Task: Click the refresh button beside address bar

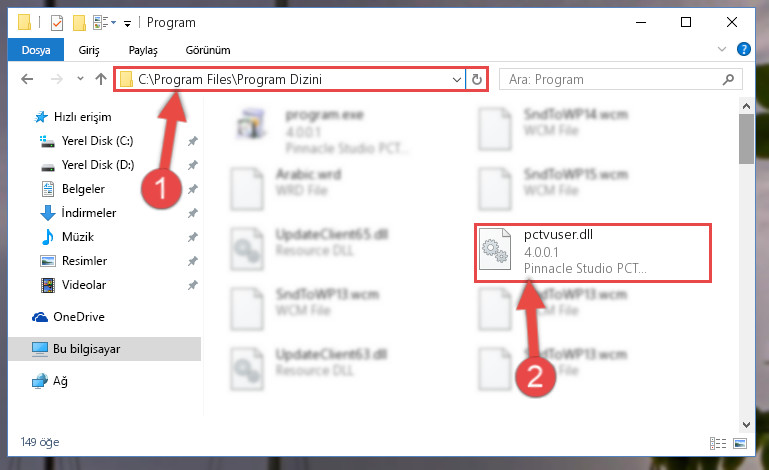Action: coord(476,79)
